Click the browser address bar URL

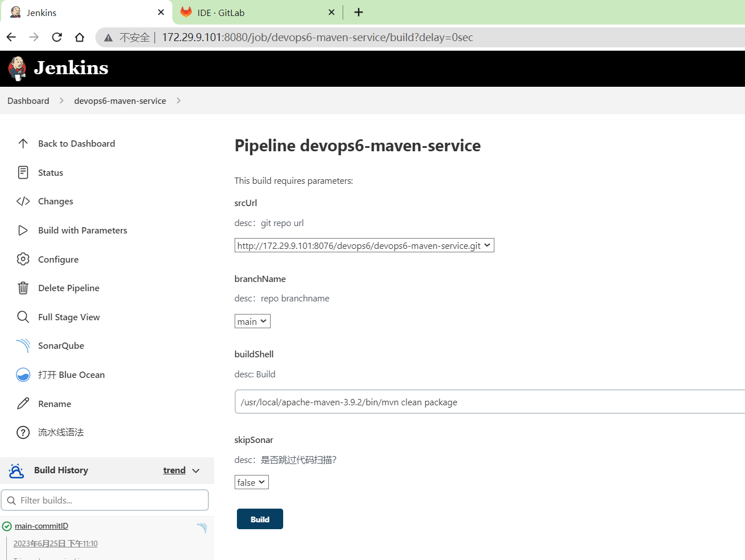tap(317, 37)
